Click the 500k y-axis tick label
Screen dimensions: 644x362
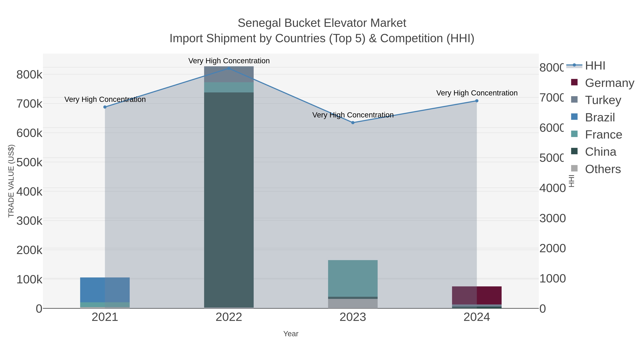(30, 162)
